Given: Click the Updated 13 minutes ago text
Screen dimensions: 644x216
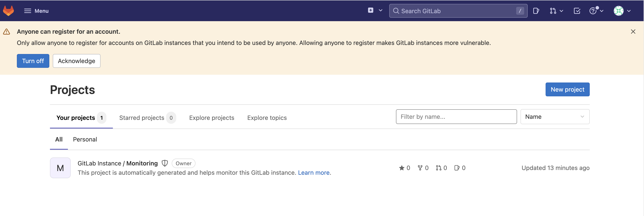Looking at the screenshot, I should click(556, 168).
